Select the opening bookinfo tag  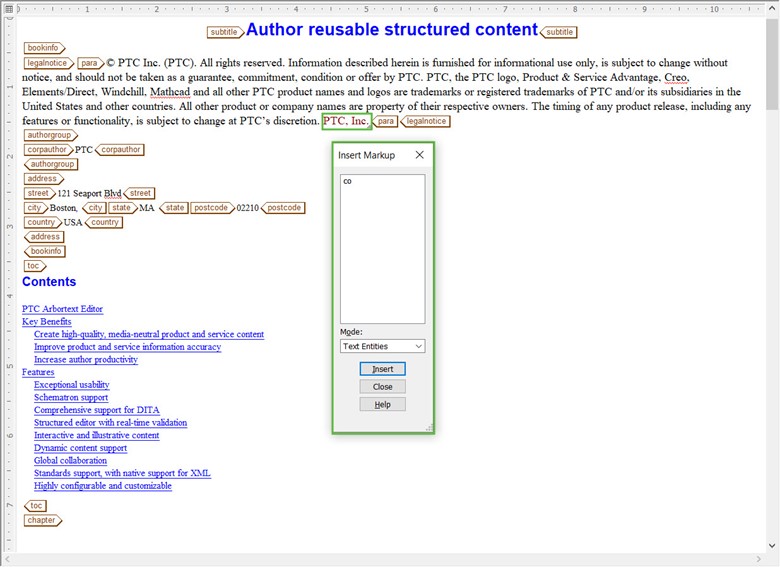44,48
